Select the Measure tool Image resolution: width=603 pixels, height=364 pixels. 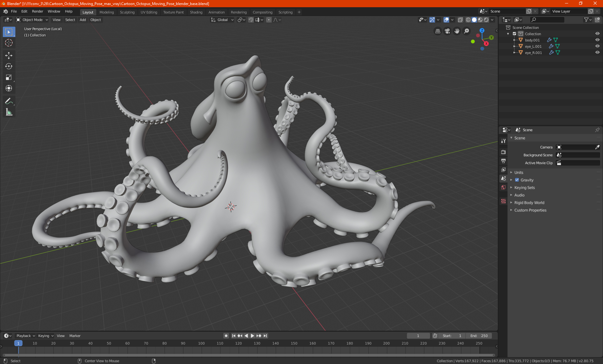coord(9,112)
